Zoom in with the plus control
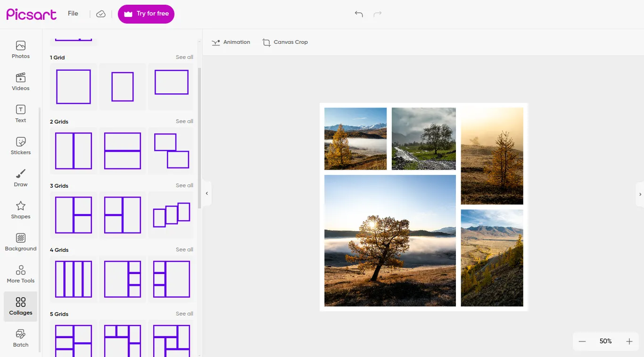The width and height of the screenshot is (644, 357). click(629, 341)
